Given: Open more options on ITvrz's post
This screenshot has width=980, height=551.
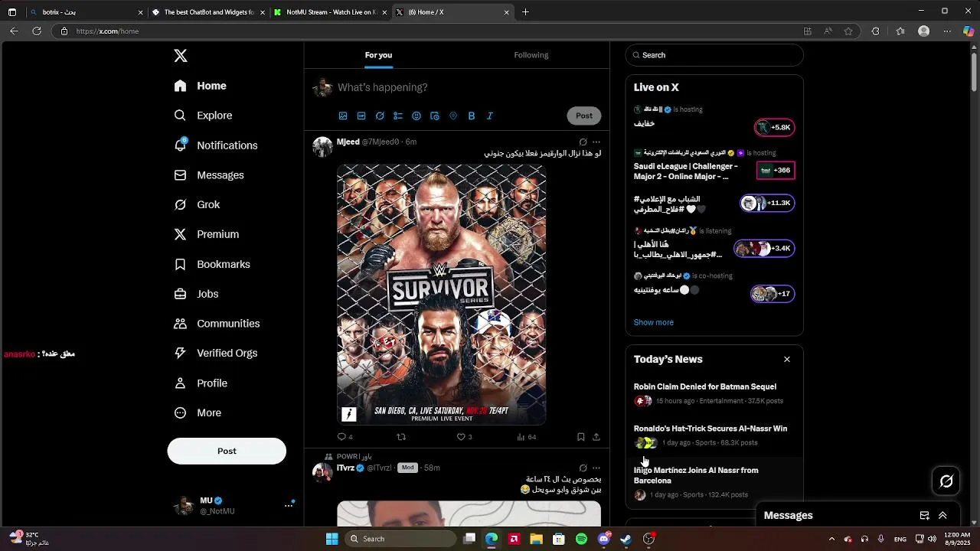Looking at the screenshot, I should [596, 468].
